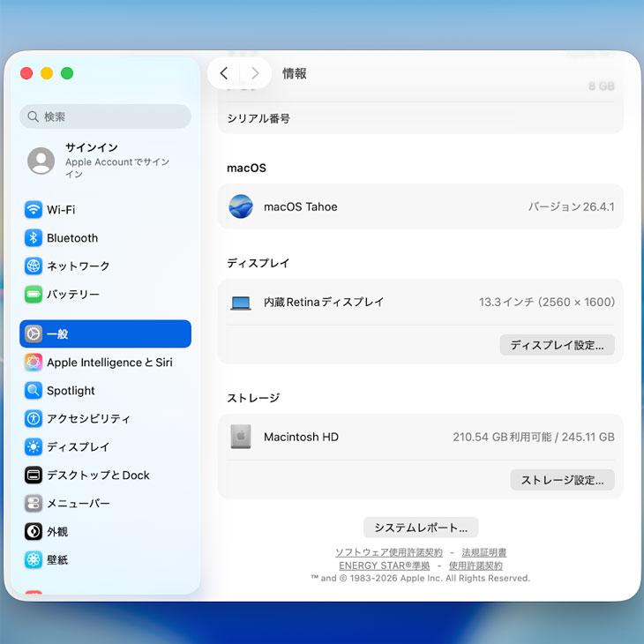Open ソフトウェア使用許諾契約 link
The image size is (644, 644).
(388, 552)
